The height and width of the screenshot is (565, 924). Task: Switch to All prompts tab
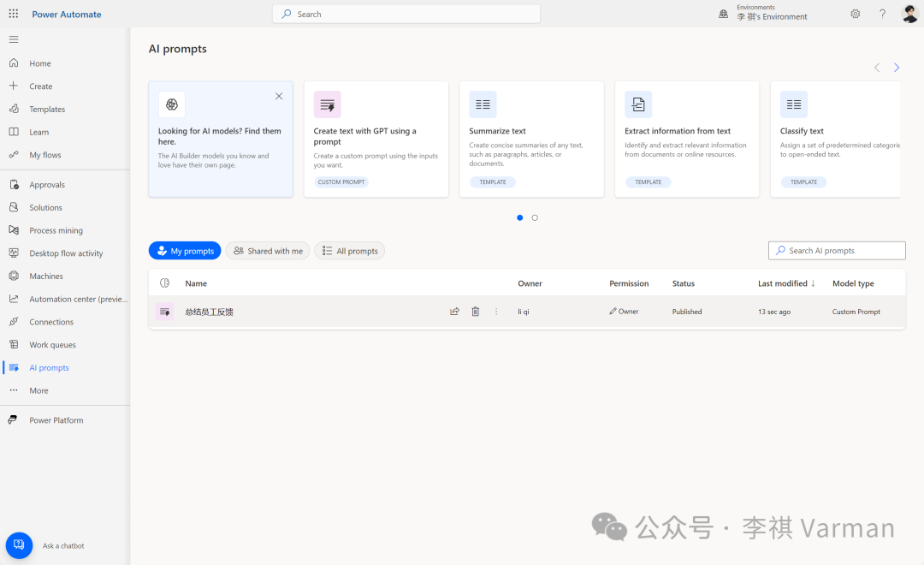pos(349,251)
